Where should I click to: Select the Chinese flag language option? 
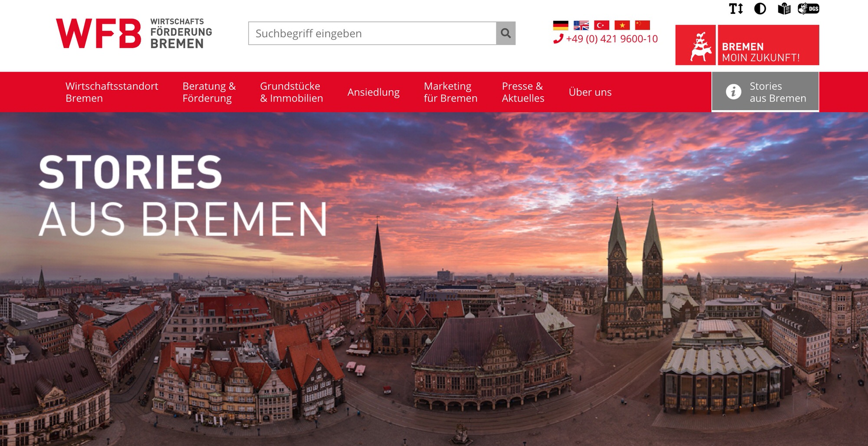(x=642, y=25)
